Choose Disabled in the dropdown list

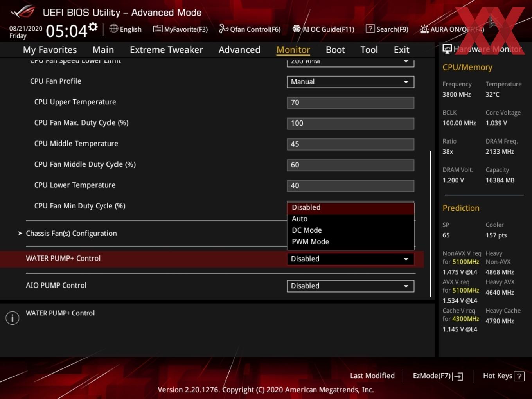(x=350, y=208)
